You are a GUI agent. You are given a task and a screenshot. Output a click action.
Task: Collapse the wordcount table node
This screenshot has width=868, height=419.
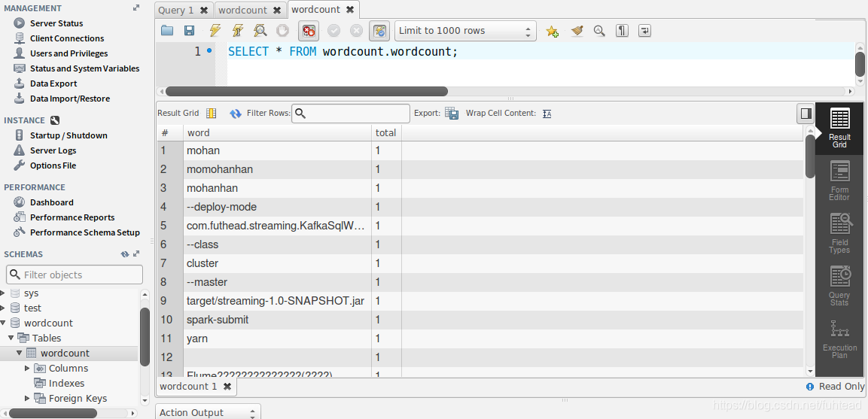click(x=19, y=353)
